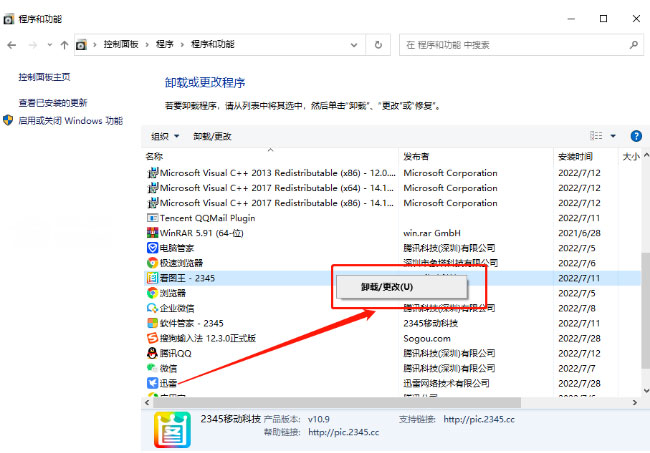
Task: Click 程序 breadcrumb in address bar
Action: [x=165, y=44]
